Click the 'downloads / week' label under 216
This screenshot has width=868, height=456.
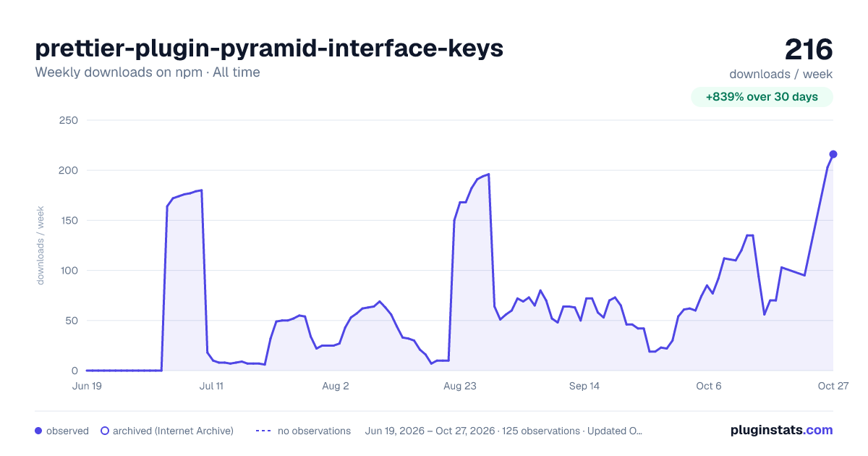pos(781,74)
